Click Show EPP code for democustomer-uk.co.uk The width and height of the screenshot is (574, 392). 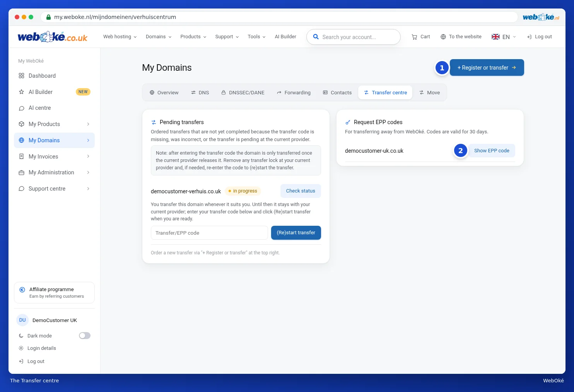click(x=492, y=151)
